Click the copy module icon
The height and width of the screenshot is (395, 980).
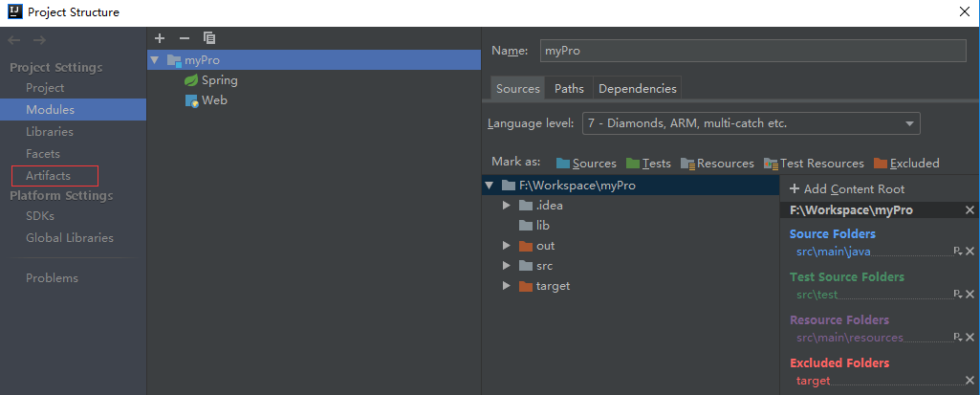[209, 38]
